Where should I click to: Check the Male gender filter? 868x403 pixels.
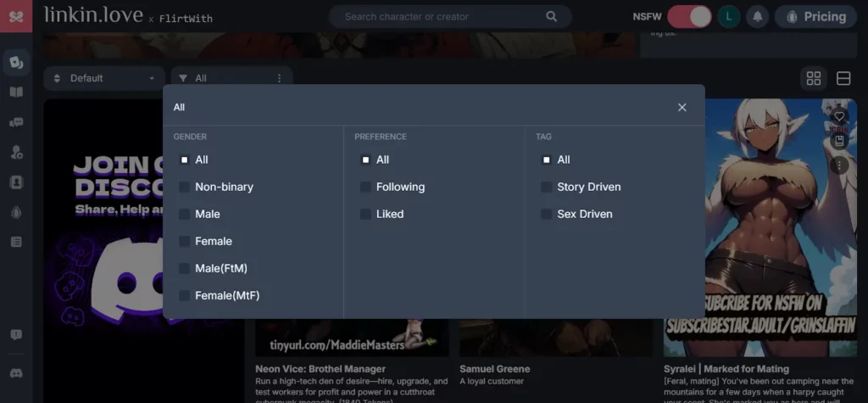tap(184, 214)
